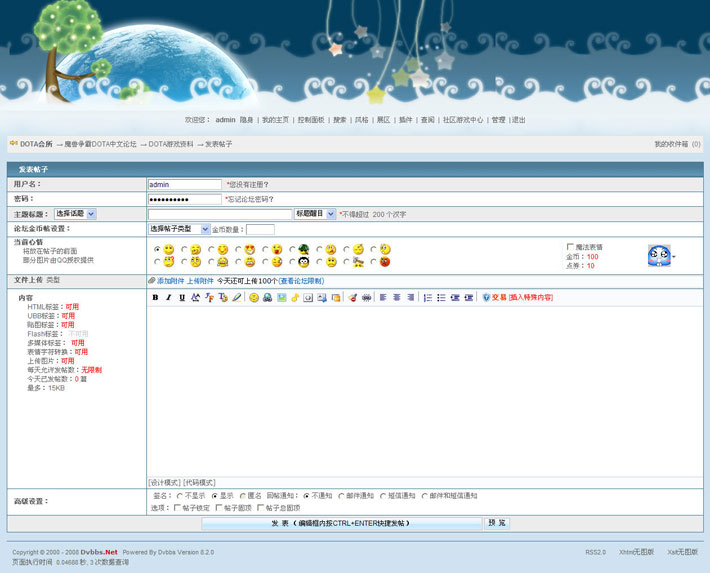Open 控制面板 in the top navigation
The height and width of the screenshot is (573, 710).
pos(310,120)
